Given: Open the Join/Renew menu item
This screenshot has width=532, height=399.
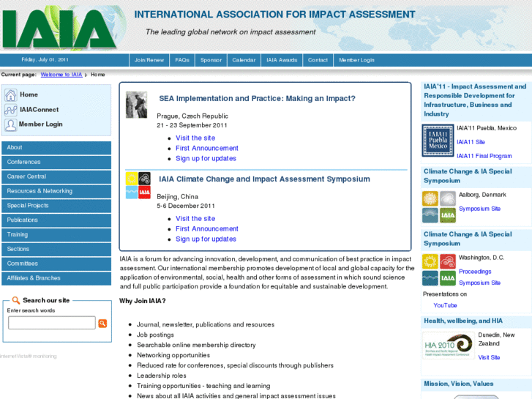Looking at the screenshot, I should (149, 60).
